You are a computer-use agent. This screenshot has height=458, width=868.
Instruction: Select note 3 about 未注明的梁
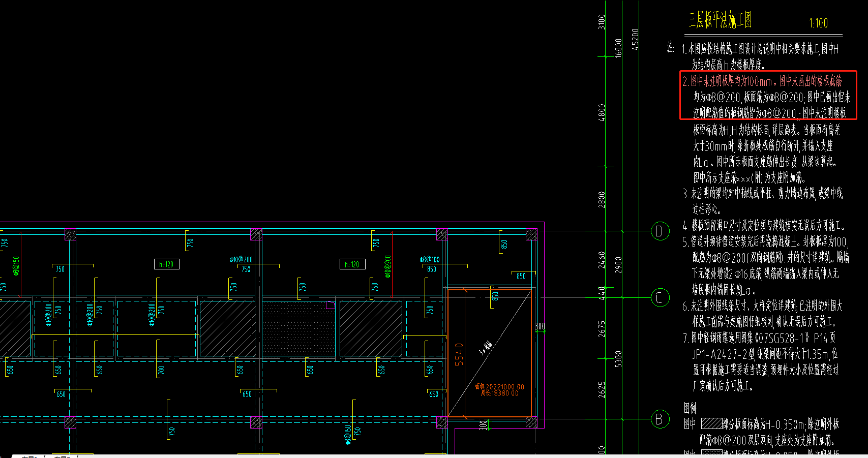763,201
